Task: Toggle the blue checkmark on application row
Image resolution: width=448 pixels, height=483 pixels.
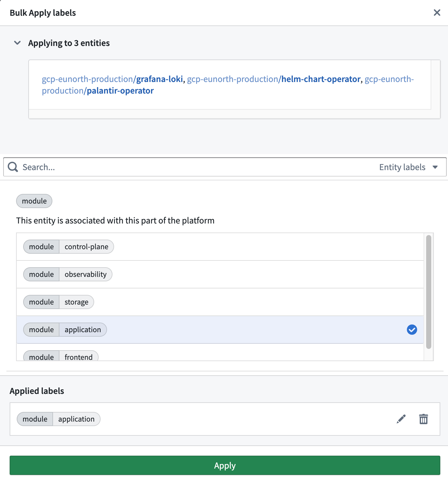Action: (412, 330)
